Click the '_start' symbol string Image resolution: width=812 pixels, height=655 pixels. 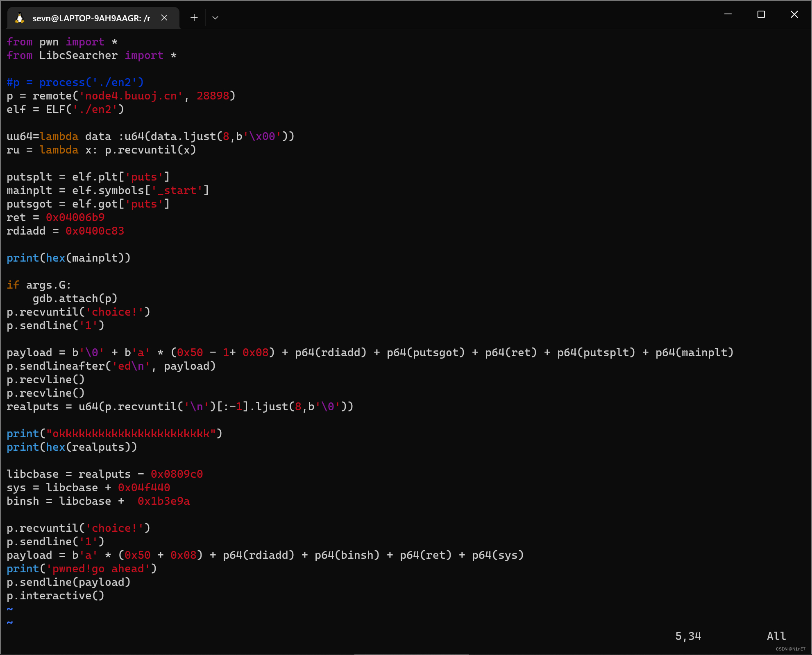pyautogui.click(x=177, y=190)
